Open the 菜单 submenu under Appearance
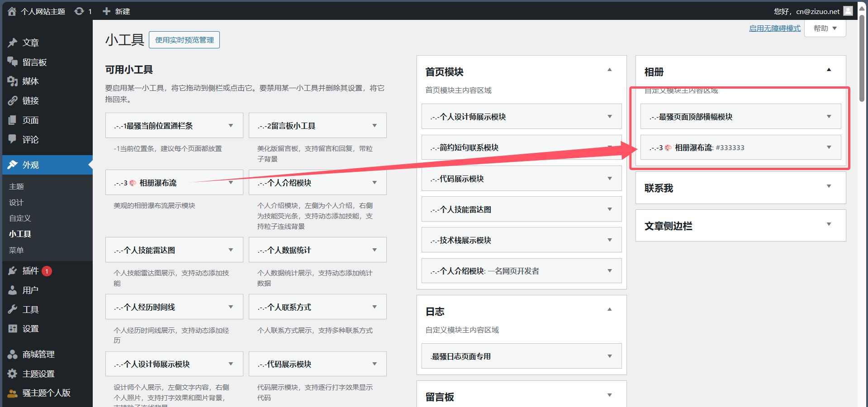Screen dimensions: 868x407 16,250
